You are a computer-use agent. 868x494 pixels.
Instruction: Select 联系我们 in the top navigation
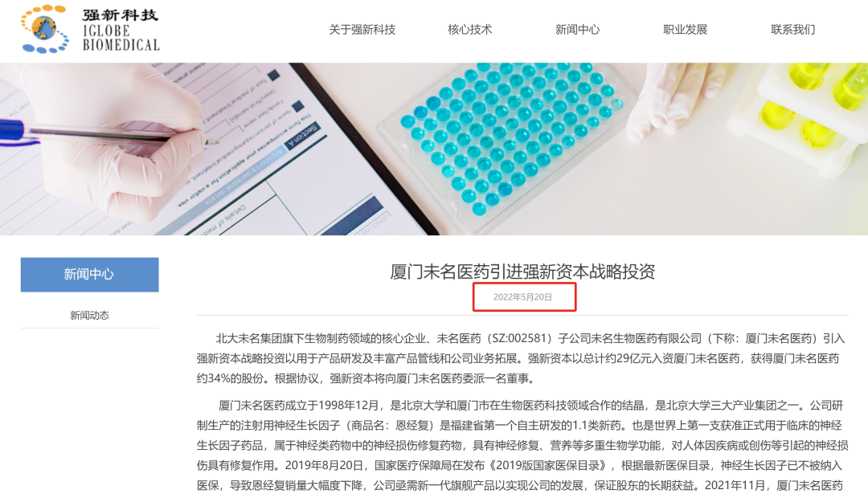pos(792,30)
